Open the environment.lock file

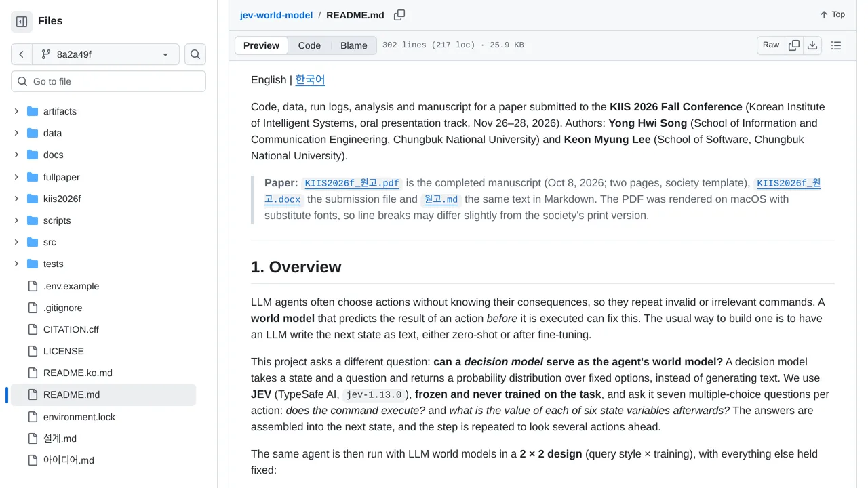coord(79,417)
